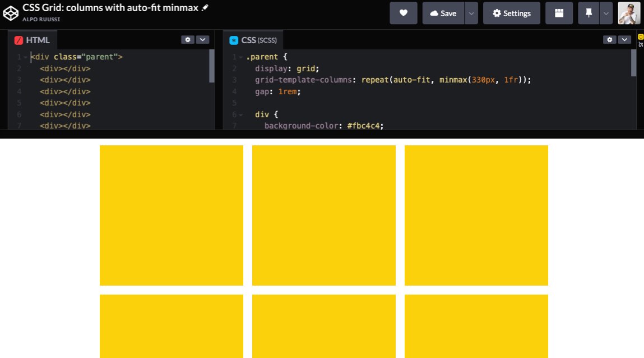
Task: Open the Settings button
Action: coord(511,13)
